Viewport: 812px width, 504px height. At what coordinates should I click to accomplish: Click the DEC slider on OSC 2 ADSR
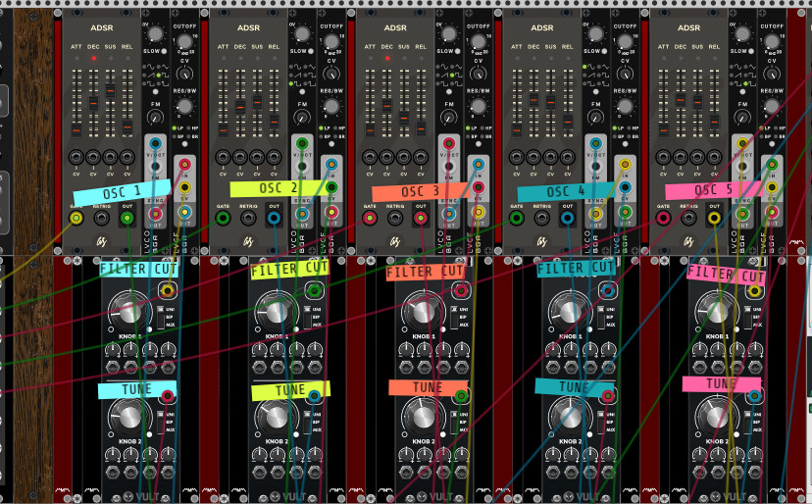coord(240,107)
